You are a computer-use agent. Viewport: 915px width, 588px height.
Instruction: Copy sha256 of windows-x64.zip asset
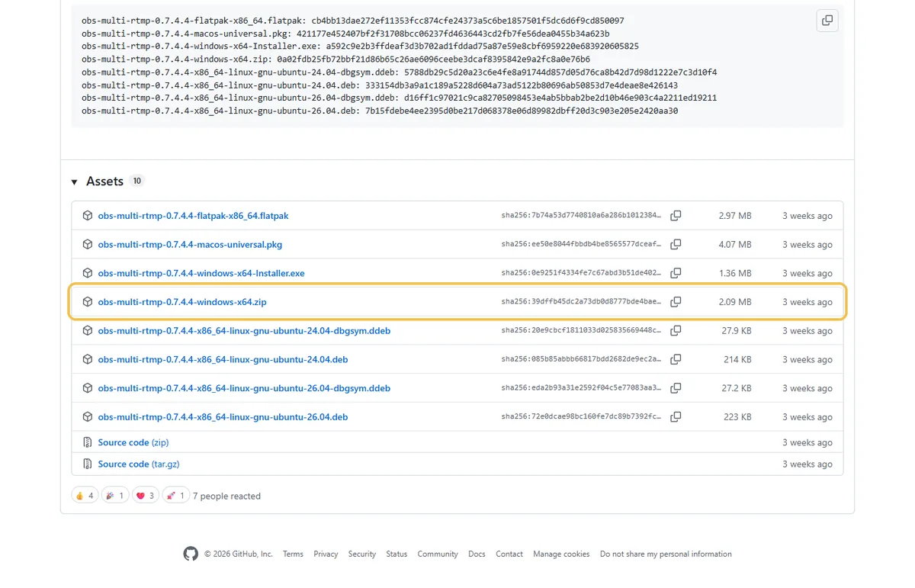point(676,302)
